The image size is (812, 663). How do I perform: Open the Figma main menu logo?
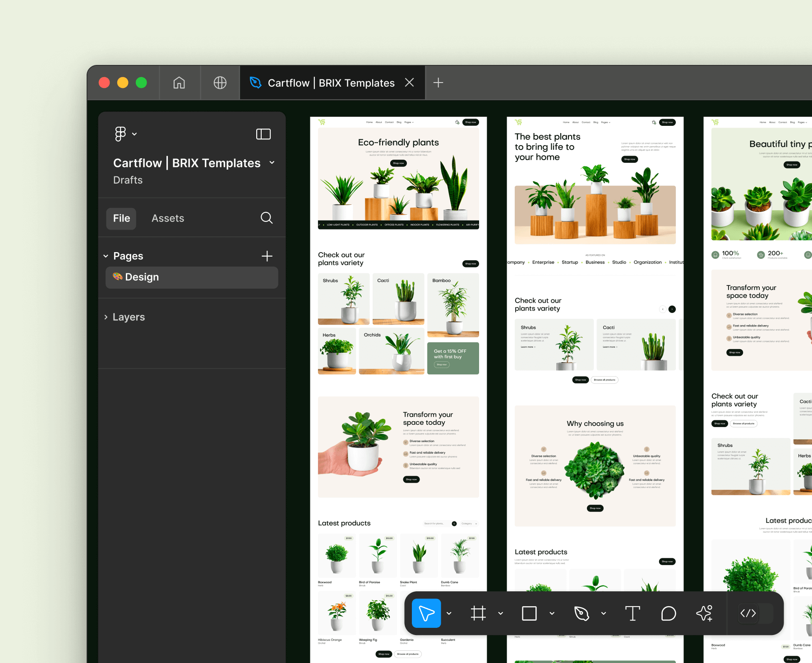point(120,134)
